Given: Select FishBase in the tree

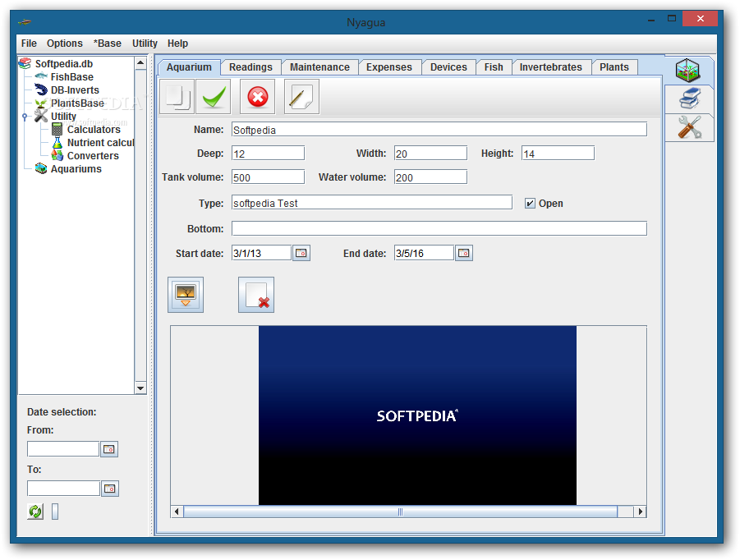Looking at the screenshot, I should 71,77.
